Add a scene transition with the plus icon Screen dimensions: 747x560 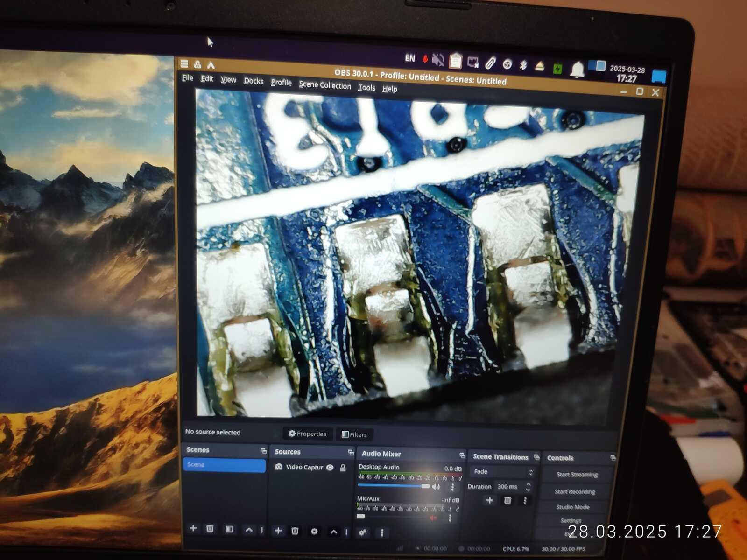coord(489,500)
